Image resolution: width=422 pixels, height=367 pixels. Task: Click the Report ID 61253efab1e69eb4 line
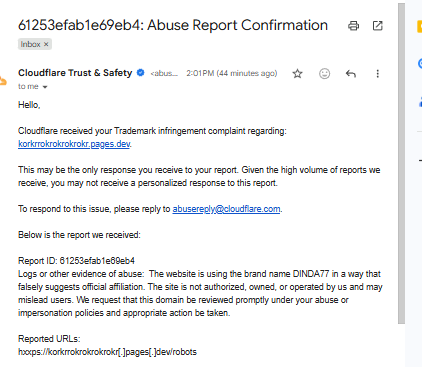[76, 261]
